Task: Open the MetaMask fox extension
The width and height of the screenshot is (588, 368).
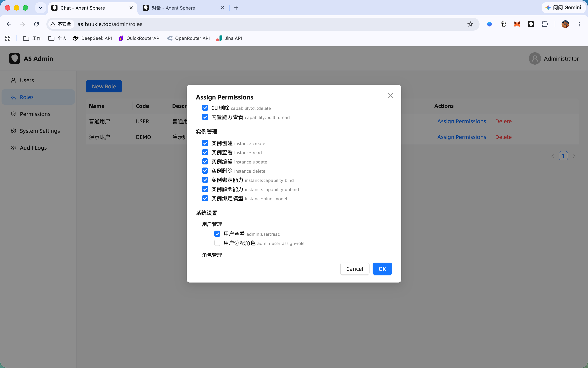Action: tap(517, 24)
